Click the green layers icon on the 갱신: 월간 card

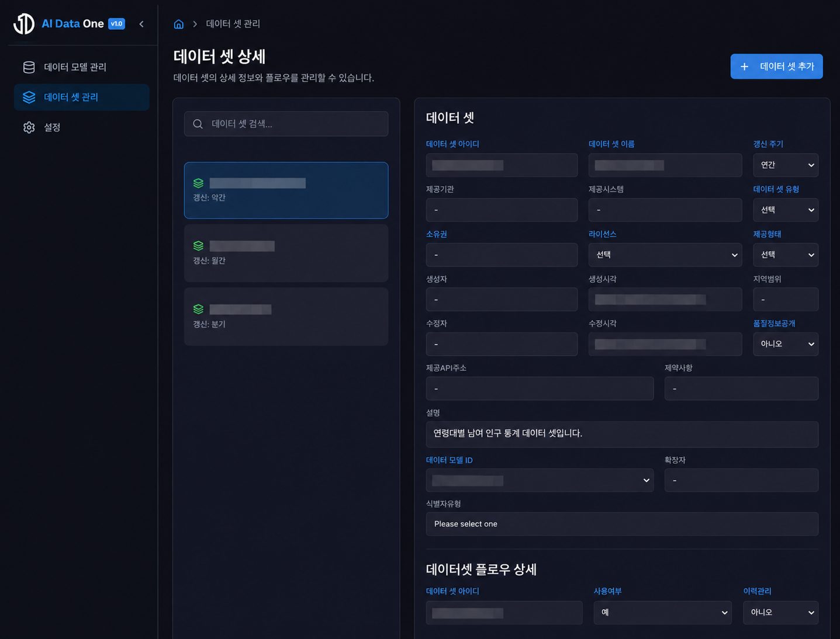[x=199, y=246]
